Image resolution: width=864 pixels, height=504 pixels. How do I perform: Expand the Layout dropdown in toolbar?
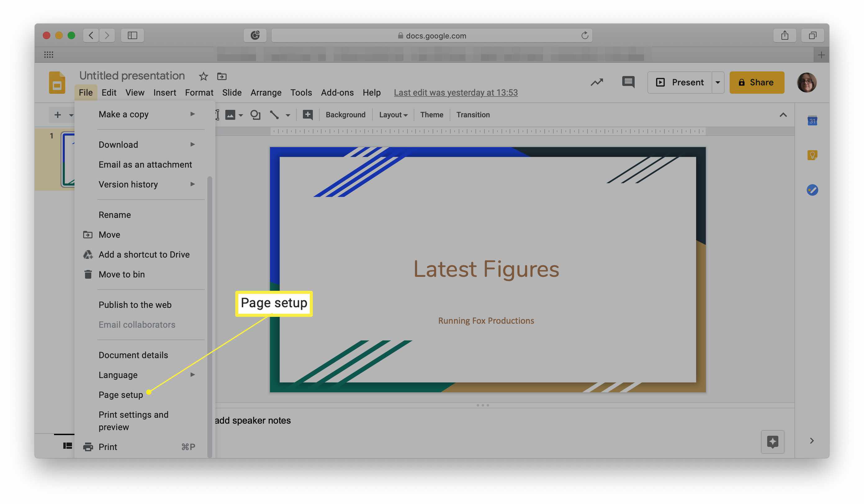pos(392,115)
